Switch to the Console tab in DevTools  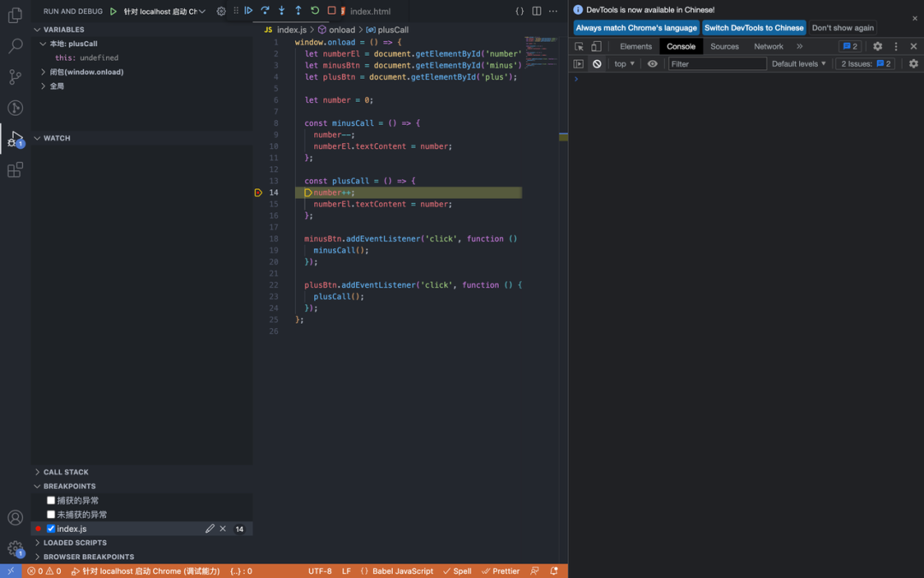point(681,46)
